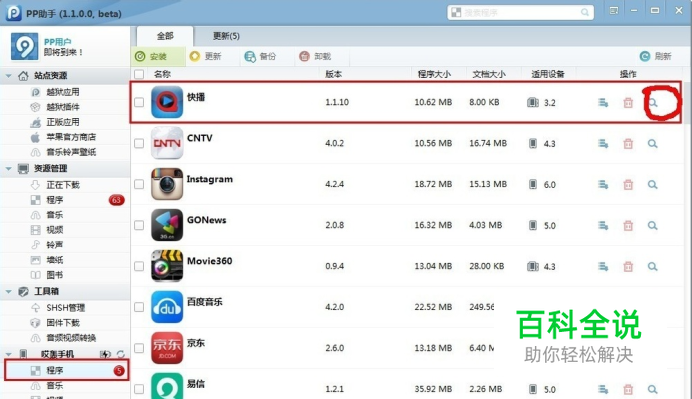Check the CNTV row checkbox
This screenshot has height=399, width=692.
coord(139,143)
